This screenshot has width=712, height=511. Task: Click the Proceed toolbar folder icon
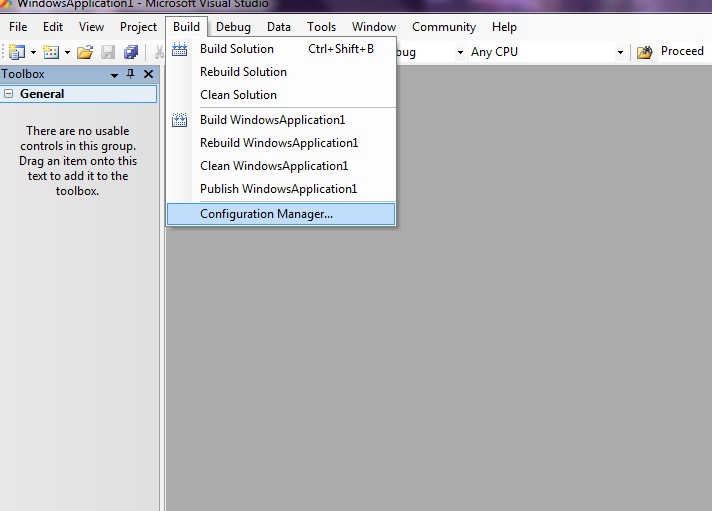pos(644,52)
